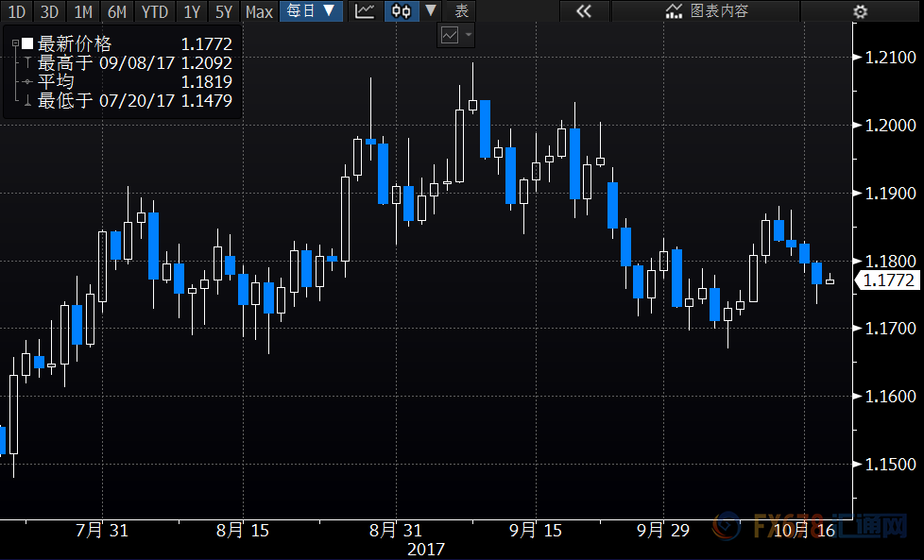
Task: Click the 1.1700 axis label
Action: 890,329
